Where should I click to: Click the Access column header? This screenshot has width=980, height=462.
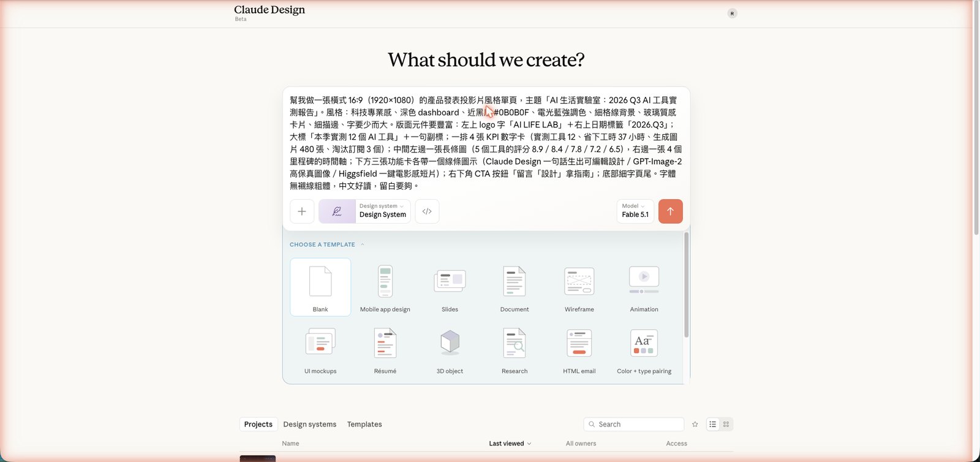[x=677, y=444]
